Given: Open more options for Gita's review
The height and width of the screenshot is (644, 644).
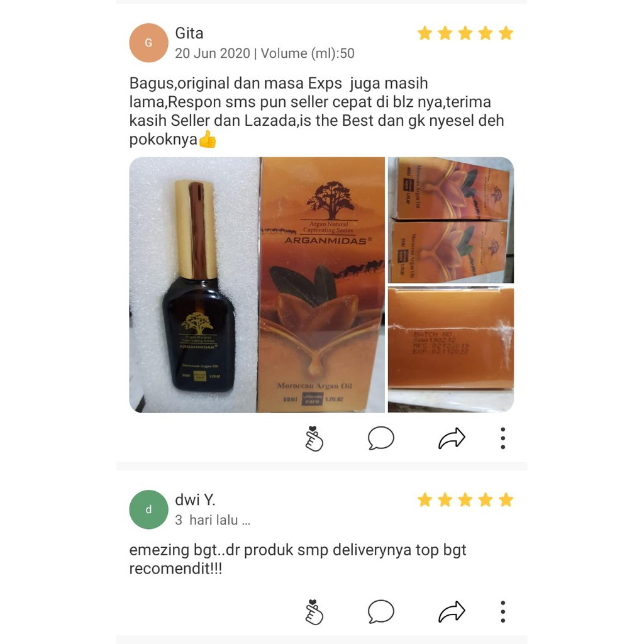Looking at the screenshot, I should click(502, 438).
